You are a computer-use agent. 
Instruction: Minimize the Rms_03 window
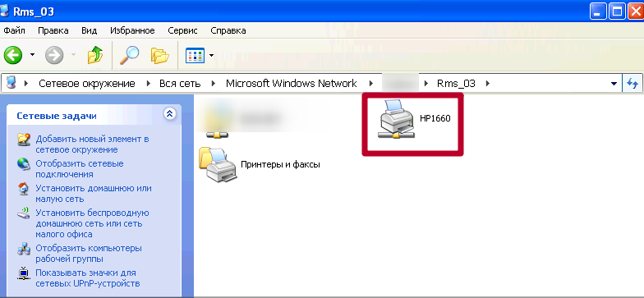[598, 11]
